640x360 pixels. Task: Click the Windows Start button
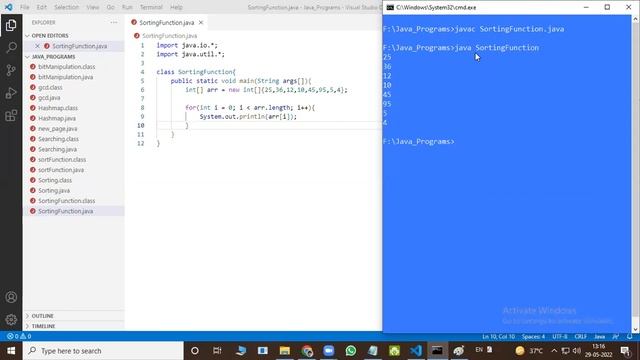[11, 351]
